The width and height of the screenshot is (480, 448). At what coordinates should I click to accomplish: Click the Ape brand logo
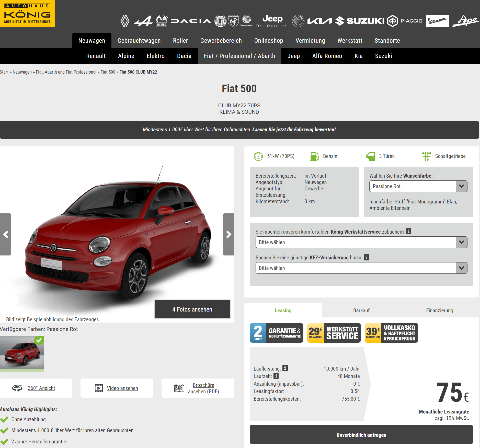pos(465,21)
